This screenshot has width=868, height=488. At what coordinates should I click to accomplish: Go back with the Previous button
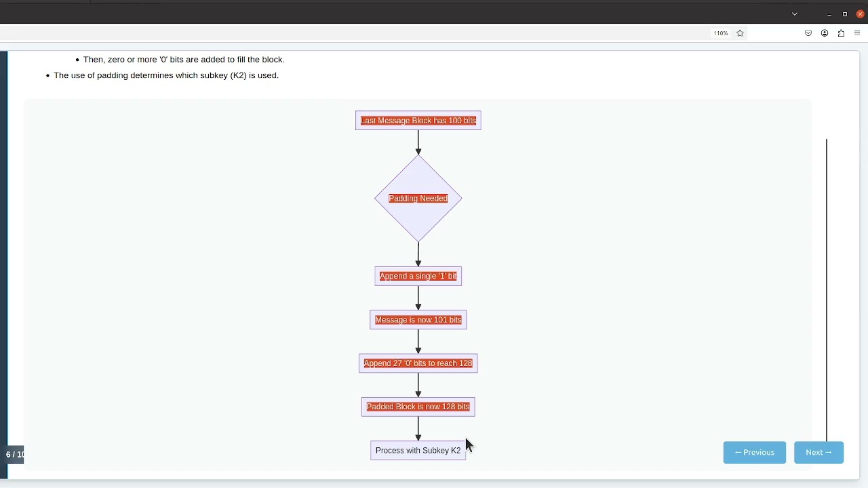point(754,453)
